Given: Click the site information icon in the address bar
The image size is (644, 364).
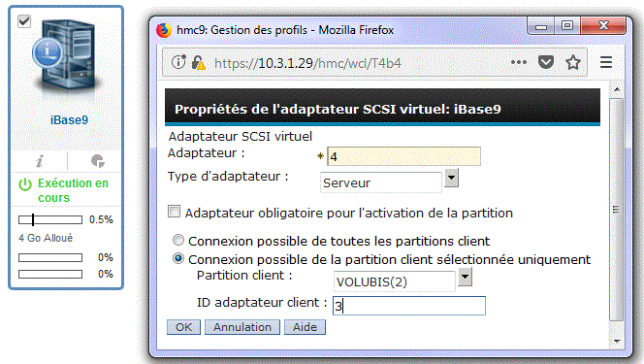Looking at the screenshot, I should tap(178, 62).
